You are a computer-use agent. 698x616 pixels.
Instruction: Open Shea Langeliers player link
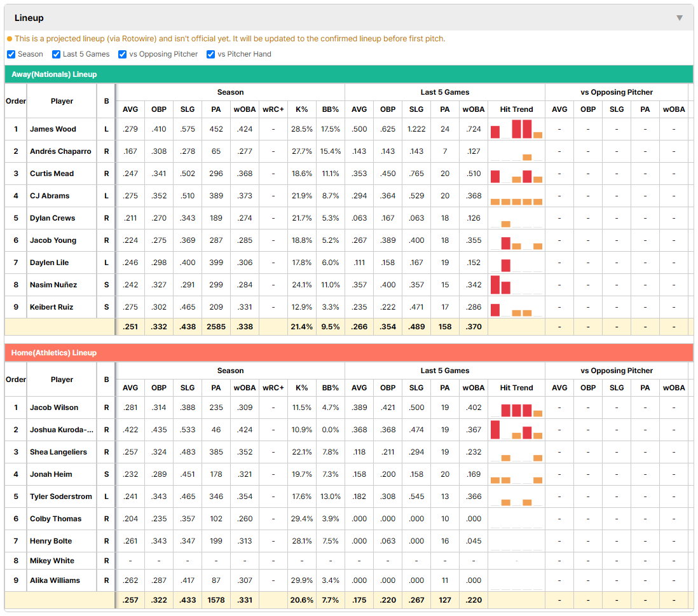pos(58,452)
